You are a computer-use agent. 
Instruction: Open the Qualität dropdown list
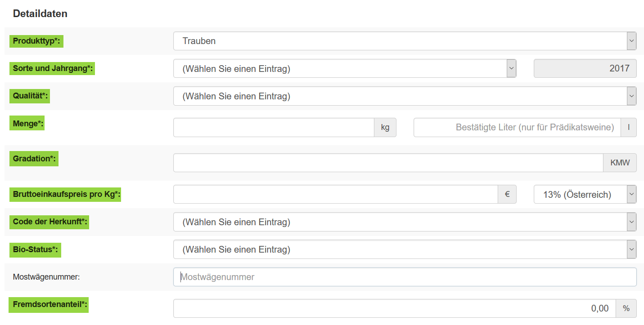click(x=404, y=96)
